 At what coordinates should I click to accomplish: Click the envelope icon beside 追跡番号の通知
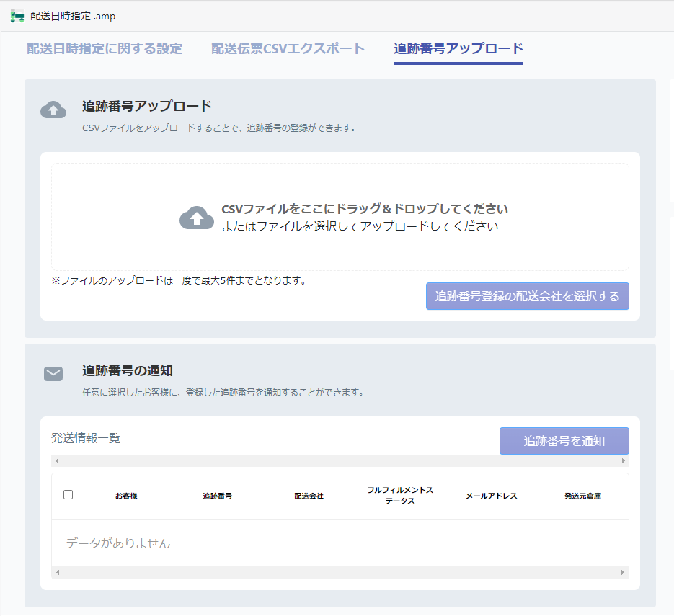point(53,374)
